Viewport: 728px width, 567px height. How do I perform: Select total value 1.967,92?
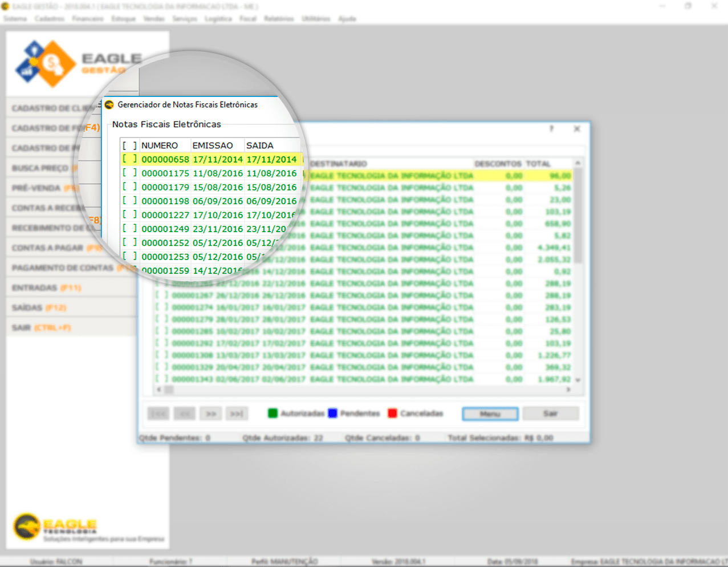click(x=554, y=379)
